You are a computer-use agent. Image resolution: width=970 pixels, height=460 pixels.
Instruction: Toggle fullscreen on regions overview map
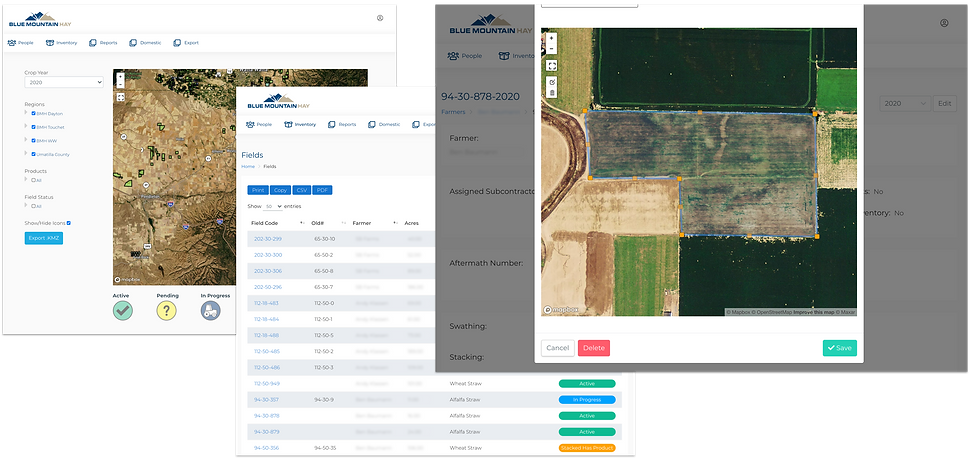pyautogui.click(x=121, y=97)
